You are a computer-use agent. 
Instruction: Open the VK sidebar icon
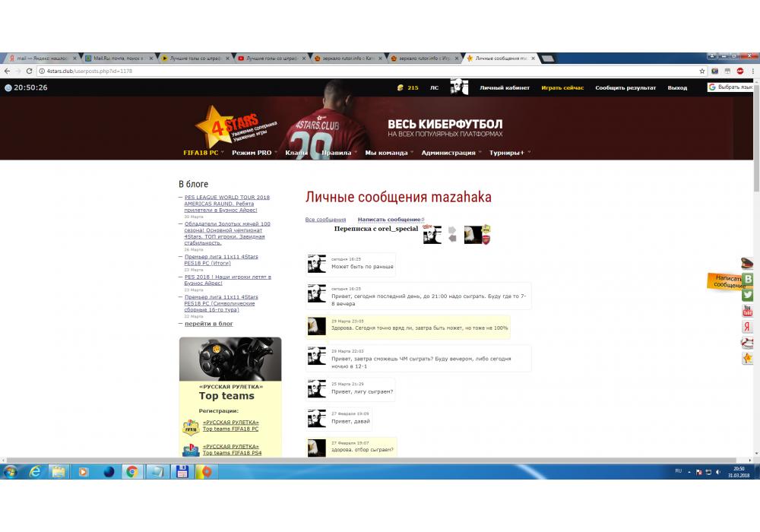748,279
